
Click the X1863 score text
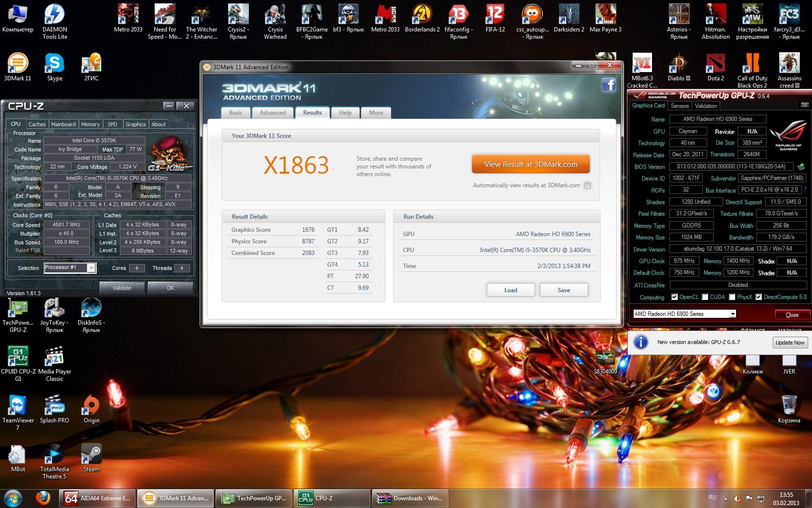(x=296, y=165)
